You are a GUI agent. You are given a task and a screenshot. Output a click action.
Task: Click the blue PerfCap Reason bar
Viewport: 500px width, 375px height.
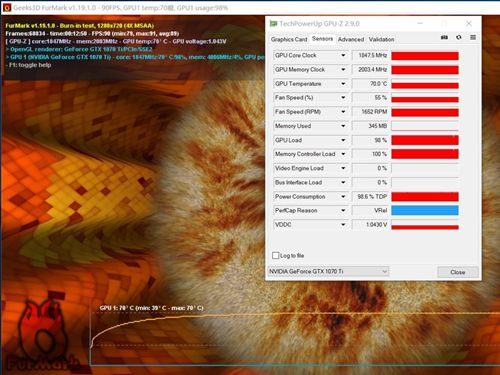[425, 210]
